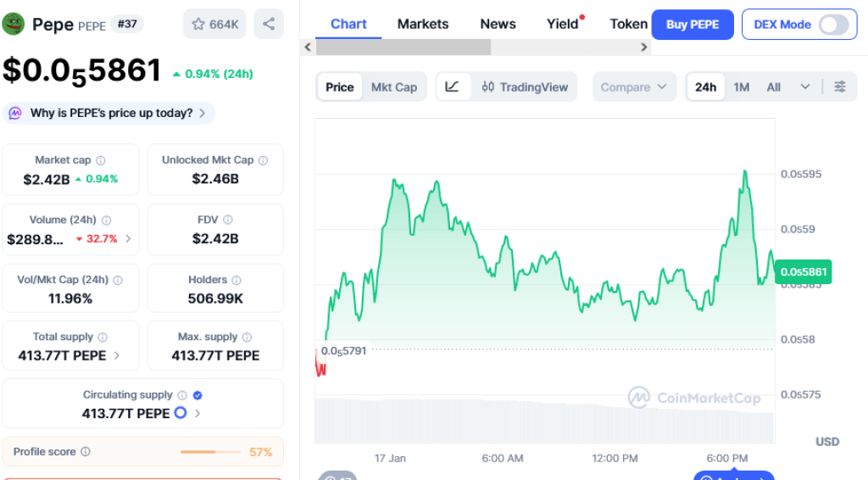Open the chart settings sliders icon
Viewport: 868px width, 480px height.
coord(840,87)
